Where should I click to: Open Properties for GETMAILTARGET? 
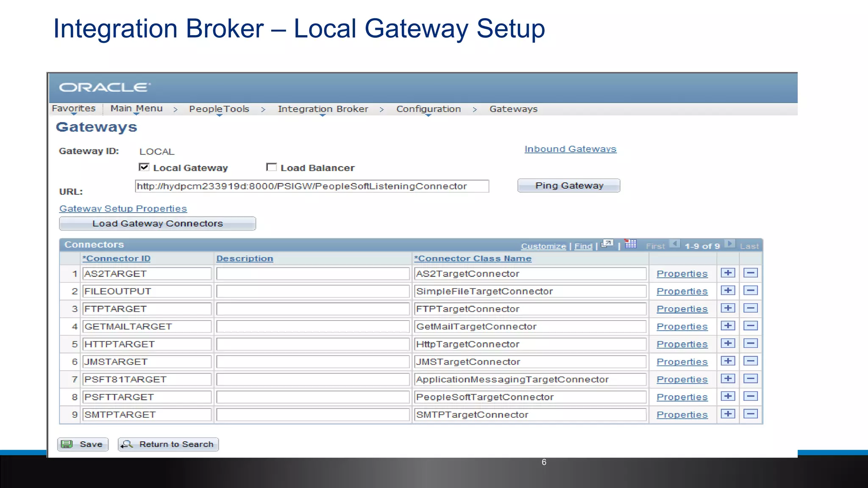point(682,327)
